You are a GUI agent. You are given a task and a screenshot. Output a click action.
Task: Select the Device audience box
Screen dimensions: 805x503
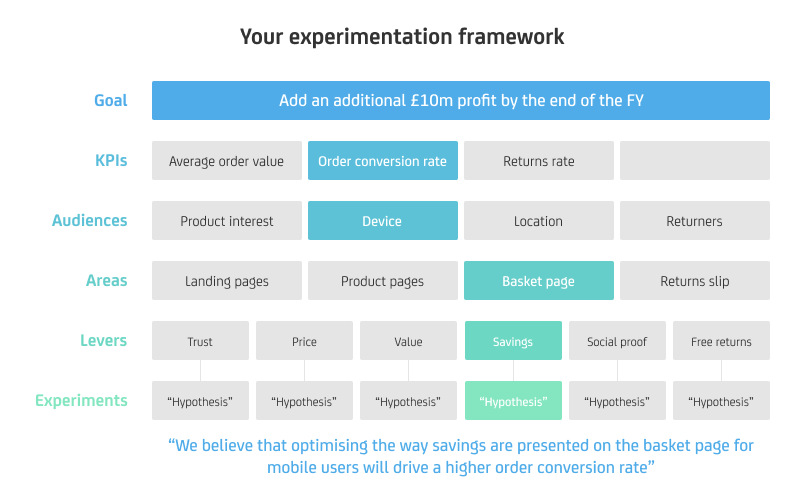click(383, 221)
